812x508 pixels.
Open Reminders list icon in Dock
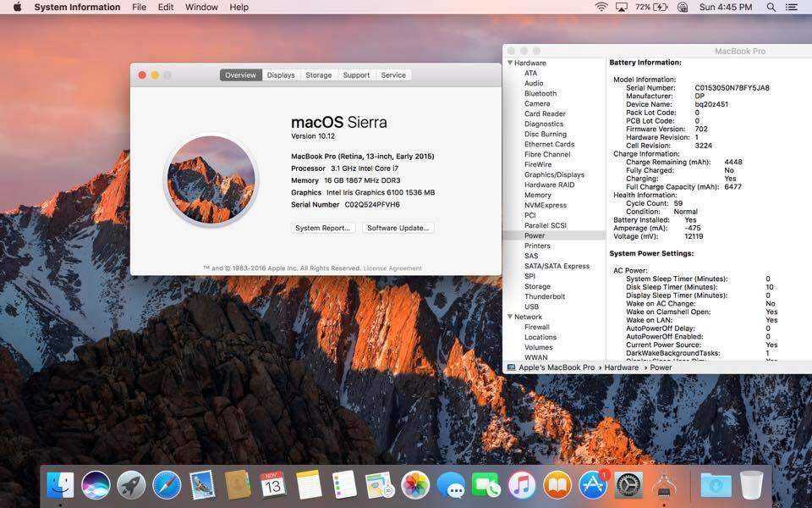344,486
